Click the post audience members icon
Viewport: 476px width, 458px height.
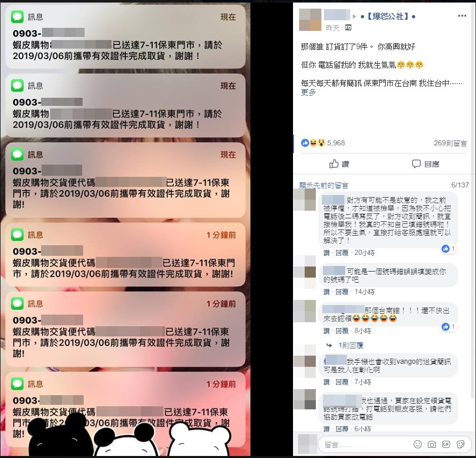tap(348, 27)
